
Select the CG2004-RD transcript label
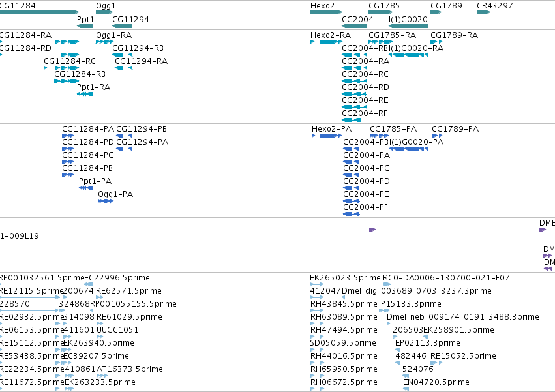(366, 87)
